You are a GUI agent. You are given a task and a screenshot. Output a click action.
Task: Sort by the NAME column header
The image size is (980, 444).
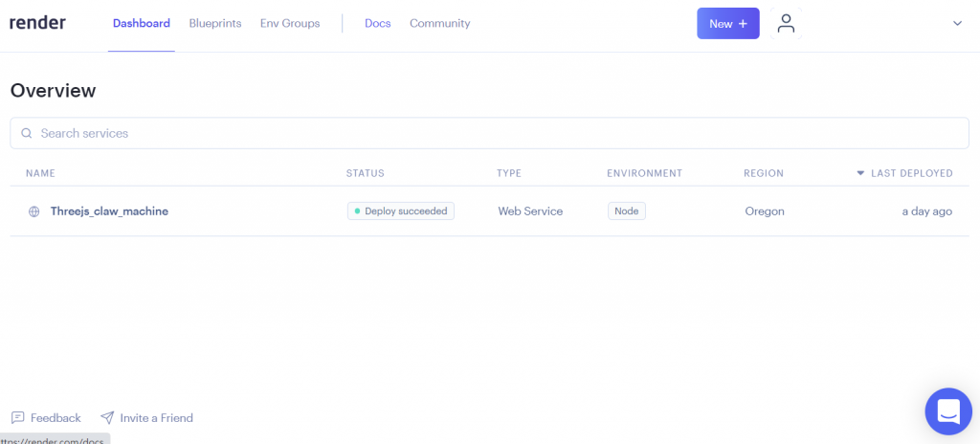click(40, 173)
